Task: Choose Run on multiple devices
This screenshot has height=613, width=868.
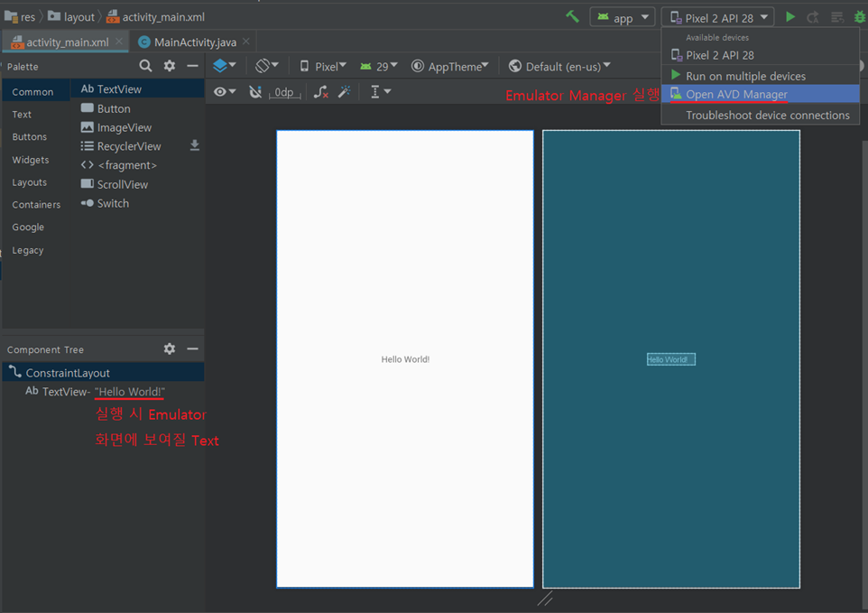Action: (x=761, y=76)
